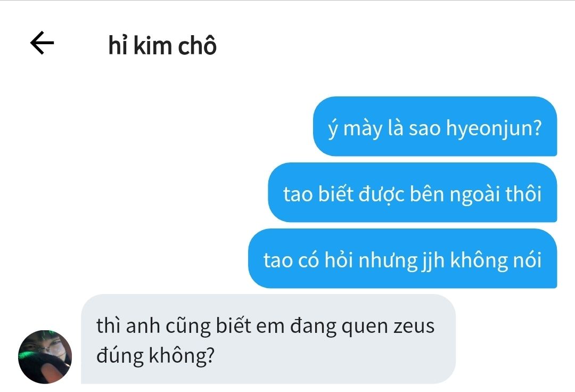This screenshot has height=392, width=575.
Task: Select the 'tao biết được bên ngoài thôi' bubble
Action: 413,192
